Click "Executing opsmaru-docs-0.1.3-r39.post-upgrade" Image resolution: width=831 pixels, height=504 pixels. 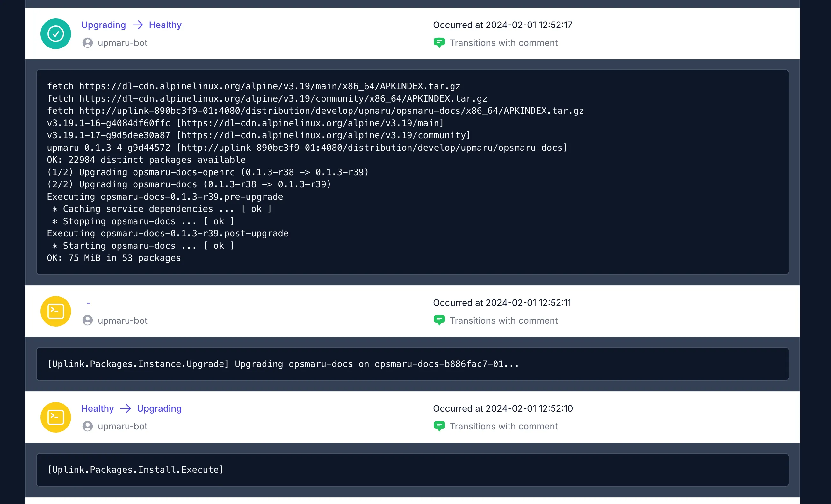click(168, 233)
